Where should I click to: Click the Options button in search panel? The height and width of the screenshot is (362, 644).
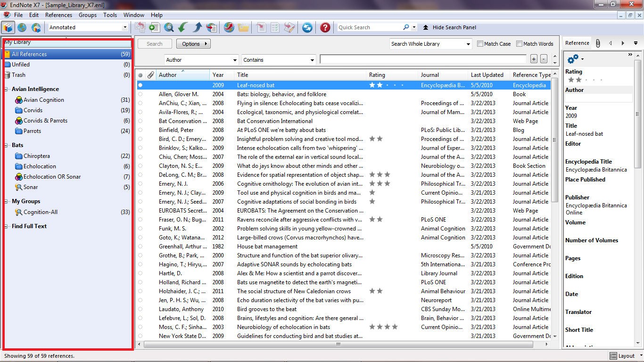tap(193, 44)
